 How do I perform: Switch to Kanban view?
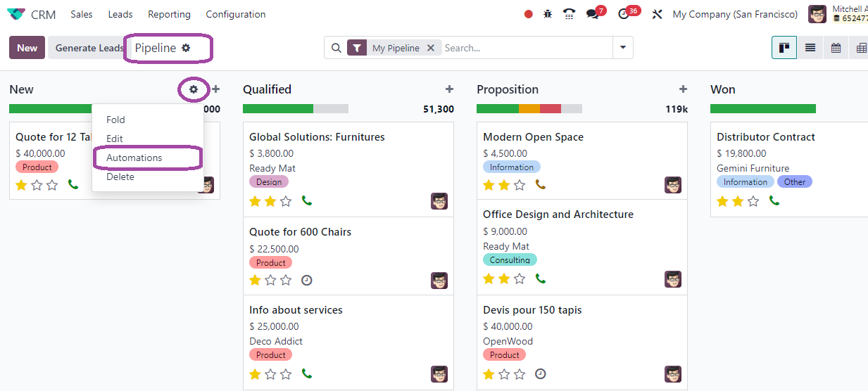tap(784, 48)
